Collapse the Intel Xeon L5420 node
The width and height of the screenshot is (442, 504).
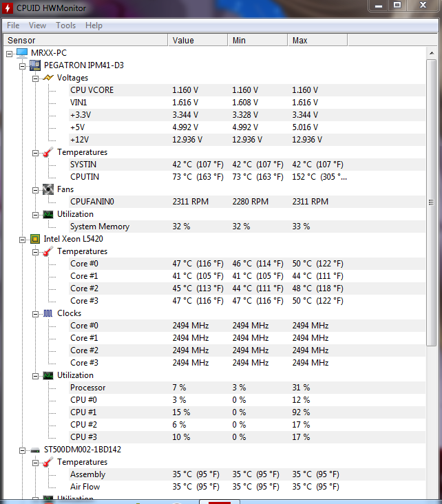pyautogui.click(x=22, y=240)
